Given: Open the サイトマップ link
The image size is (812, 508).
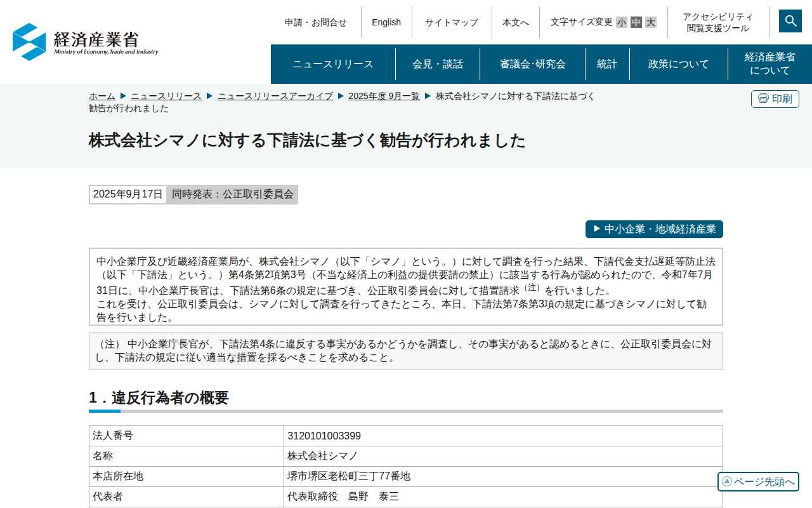Looking at the screenshot, I should (x=452, y=22).
